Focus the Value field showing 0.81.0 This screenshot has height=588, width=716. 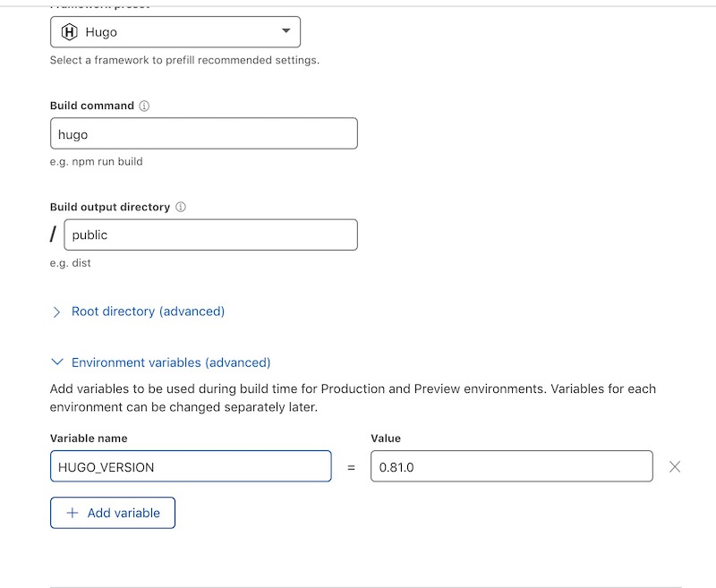pos(512,466)
